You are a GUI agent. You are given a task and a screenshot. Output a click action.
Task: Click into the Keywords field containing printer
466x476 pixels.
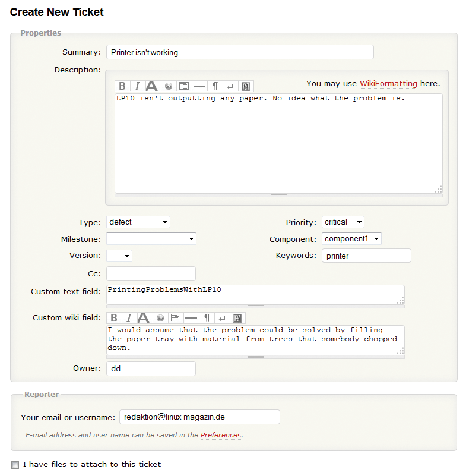[366, 256]
